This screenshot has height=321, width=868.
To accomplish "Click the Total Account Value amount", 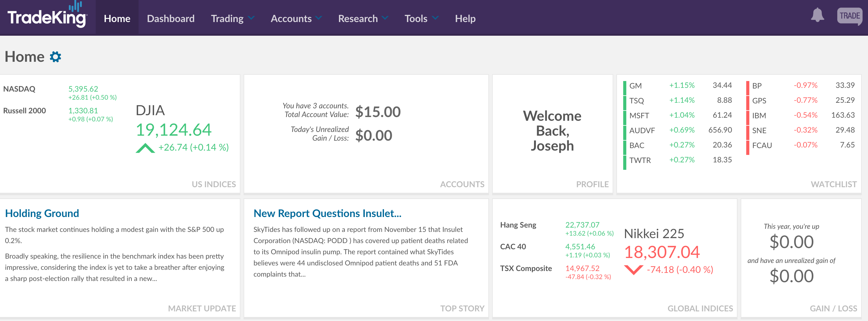I will pos(378,112).
